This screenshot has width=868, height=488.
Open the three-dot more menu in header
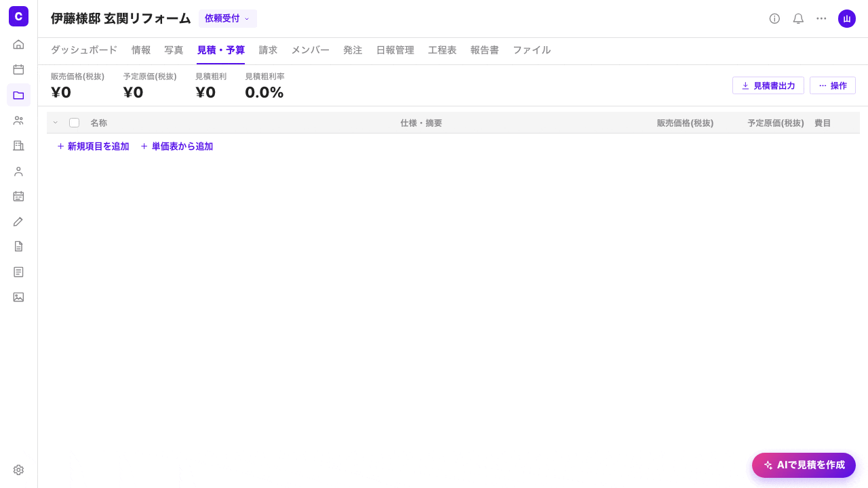821,18
